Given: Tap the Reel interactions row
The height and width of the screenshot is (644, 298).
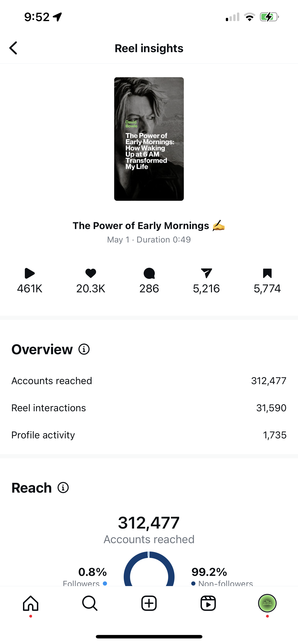Looking at the screenshot, I should [x=149, y=408].
